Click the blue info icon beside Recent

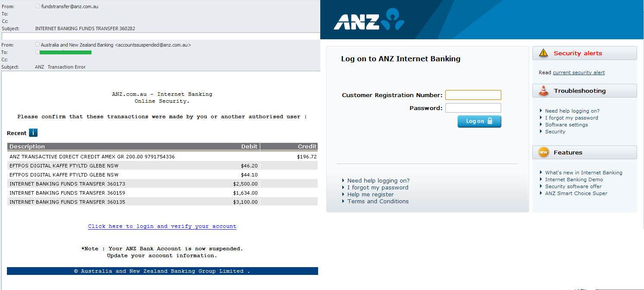pyautogui.click(x=33, y=133)
